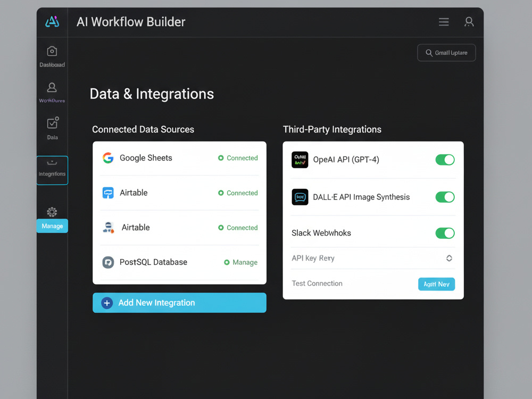Click the Agitl Nev button
The width and height of the screenshot is (532, 399).
(x=436, y=284)
